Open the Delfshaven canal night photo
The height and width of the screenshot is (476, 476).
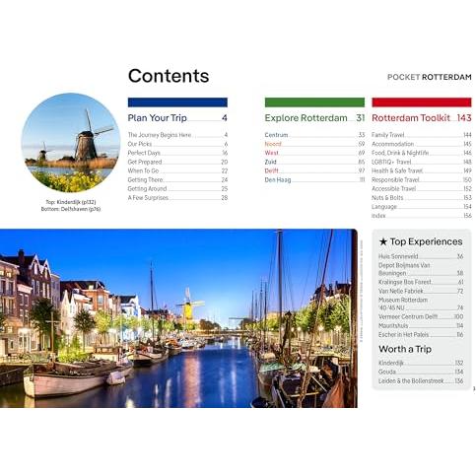coord(178,318)
